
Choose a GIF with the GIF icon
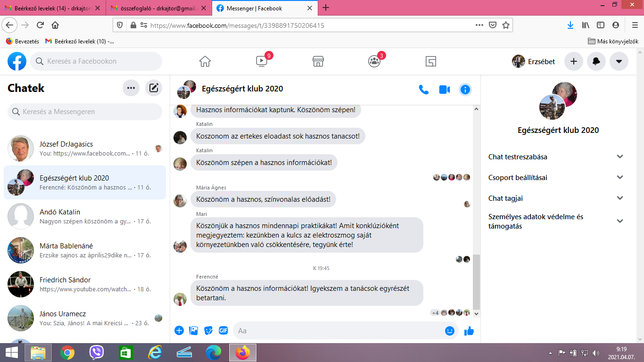(223, 330)
